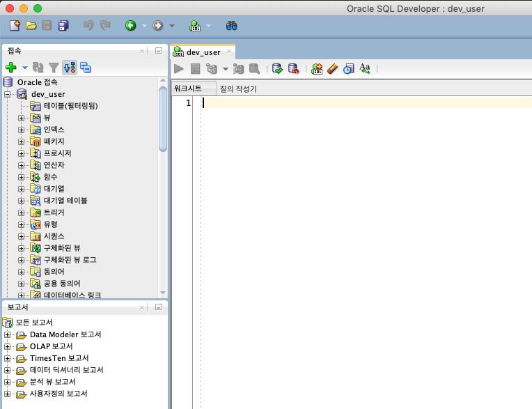Refresh the connections tree
This screenshot has height=409, width=532.
point(38,68)
